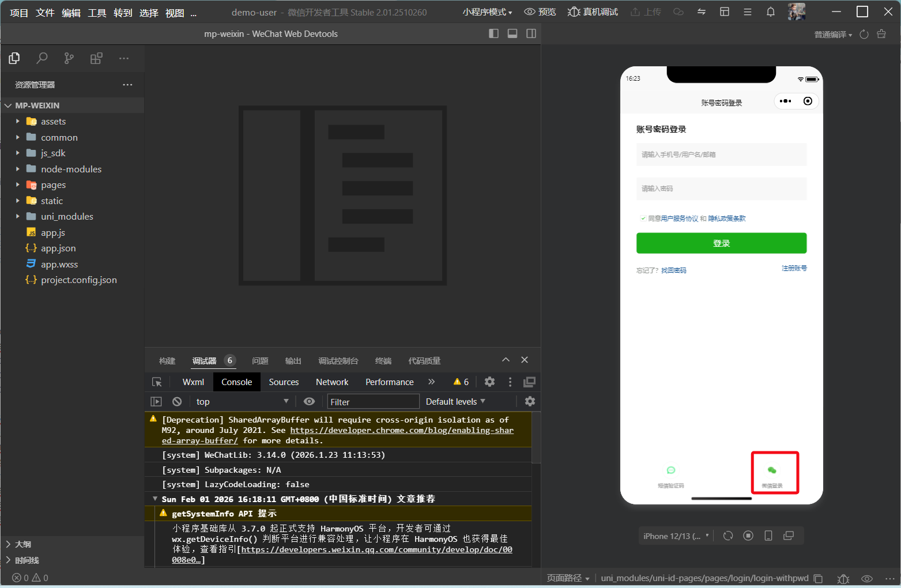901x588 pixels.
Task: Click the notification bell icon
Action: pyautogui.click(x=770, y=12)
